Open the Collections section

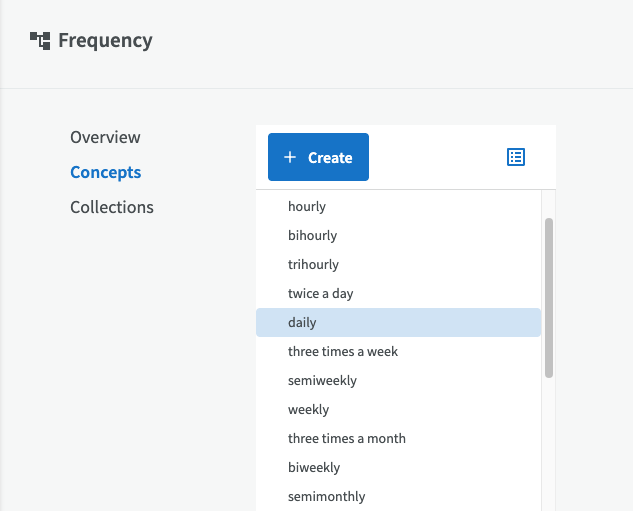[112, 207]
